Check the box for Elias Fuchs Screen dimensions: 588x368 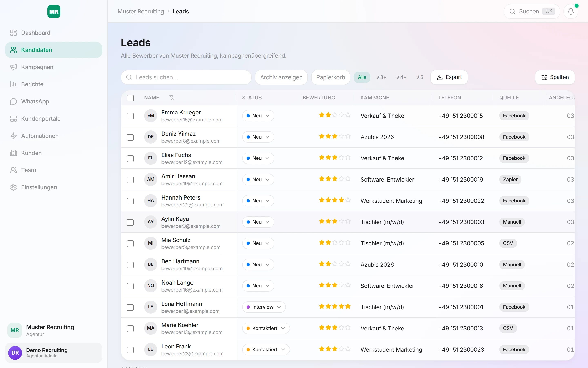[130, 158]
